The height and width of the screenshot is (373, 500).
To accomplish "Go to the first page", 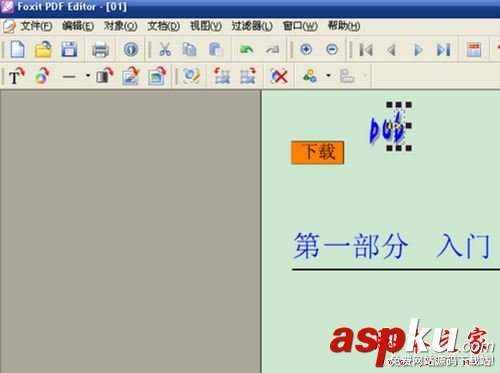I will (x=366, y=50).
